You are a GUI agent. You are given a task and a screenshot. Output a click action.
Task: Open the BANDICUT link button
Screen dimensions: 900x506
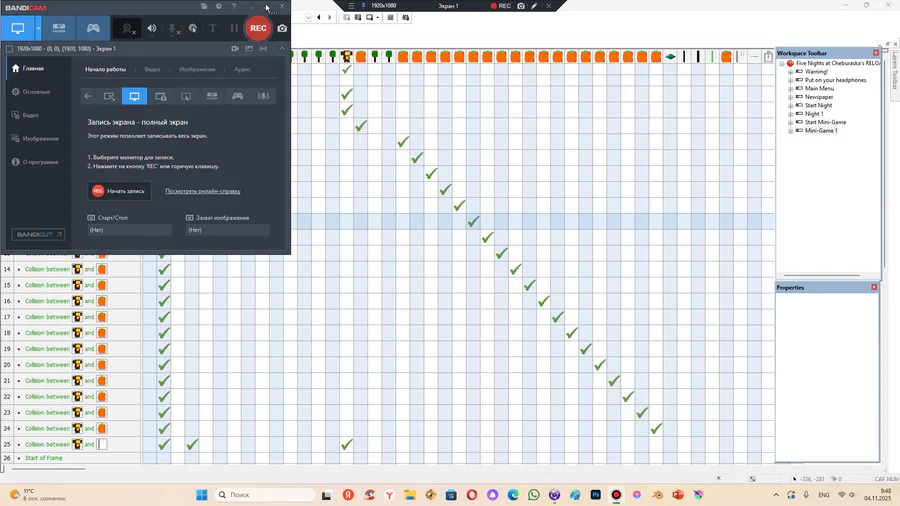click(38, 234)
